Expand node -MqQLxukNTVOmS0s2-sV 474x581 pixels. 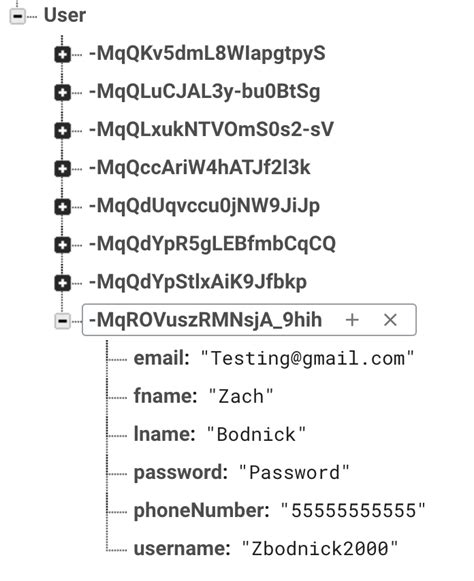[63, 131]
